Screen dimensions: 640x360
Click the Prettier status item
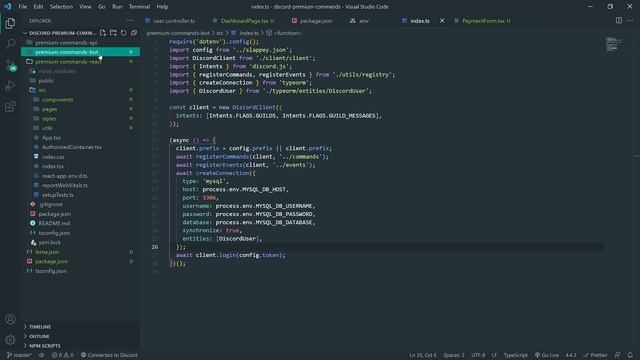[596, 355]
